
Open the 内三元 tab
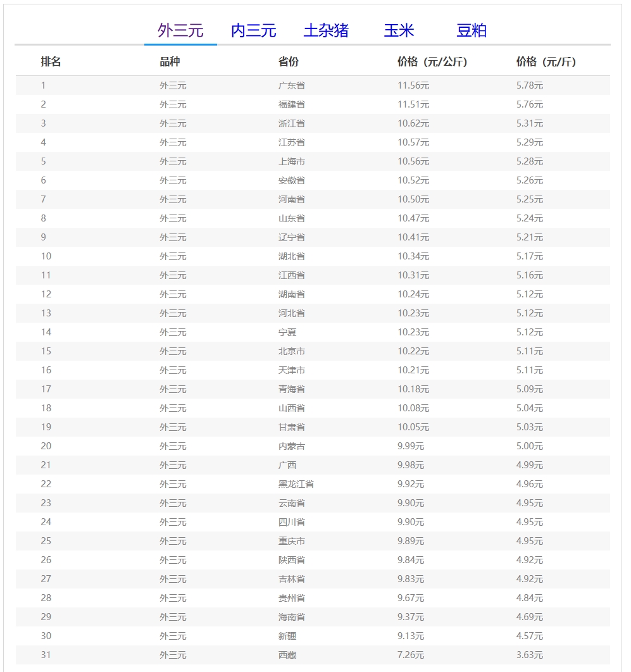click(x=253, y=30)
